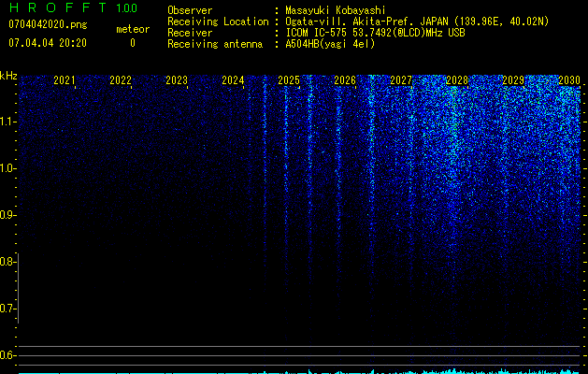Viewport: 588px width, 374px height.
Task: Click the HROFFT program title text
Action: click(x=59, y=7)
